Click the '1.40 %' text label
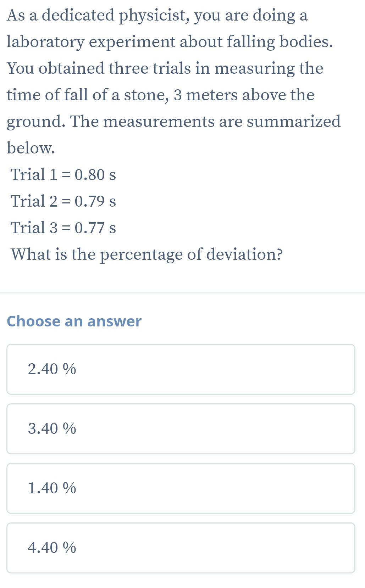Image resolution: width=365 pixels, height=588 pixels. click(52, 488)
